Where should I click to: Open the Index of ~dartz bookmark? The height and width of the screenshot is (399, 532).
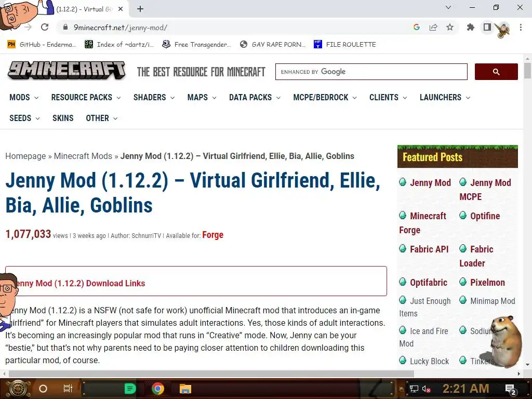119,45
